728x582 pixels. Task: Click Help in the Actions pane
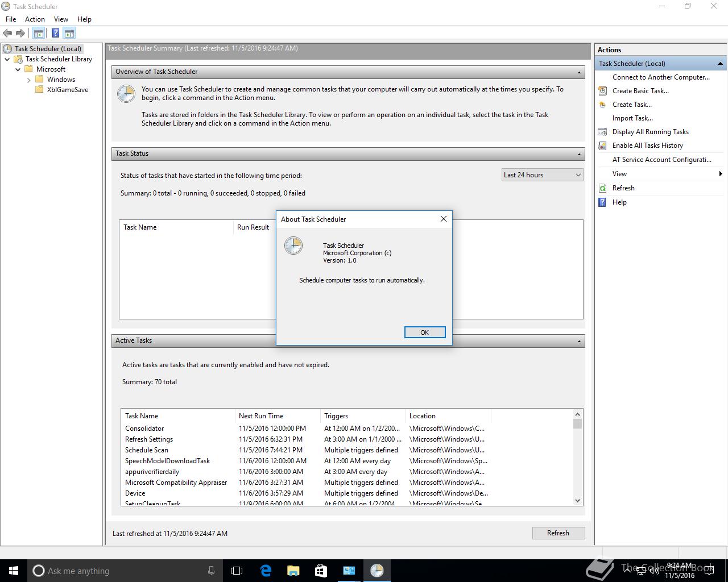tap(619, 202)
